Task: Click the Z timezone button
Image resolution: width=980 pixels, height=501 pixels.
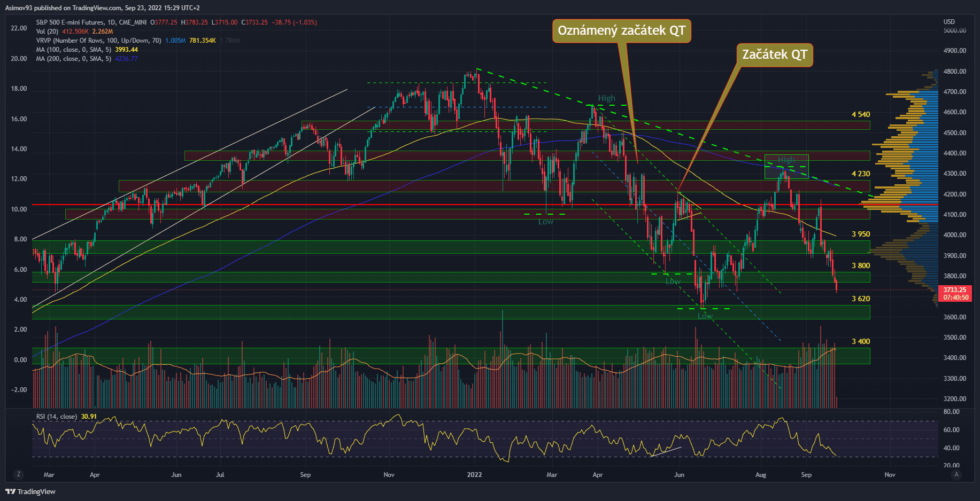Action: 19,474
